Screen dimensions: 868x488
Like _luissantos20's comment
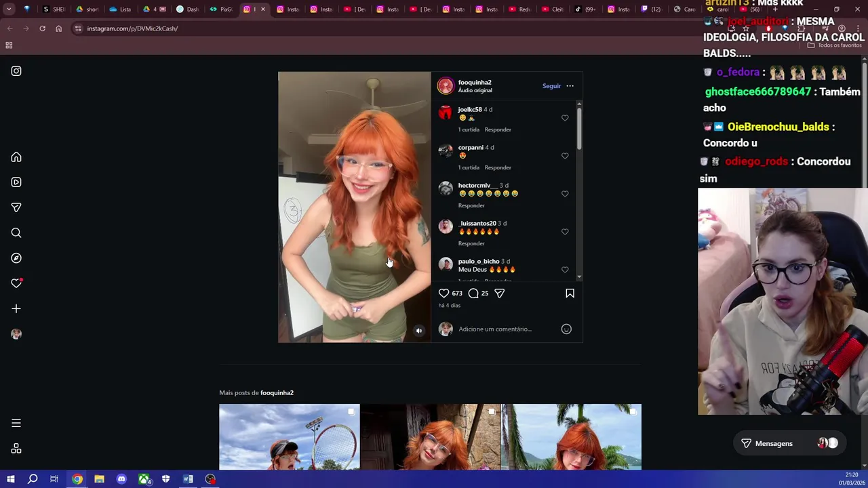565,232
